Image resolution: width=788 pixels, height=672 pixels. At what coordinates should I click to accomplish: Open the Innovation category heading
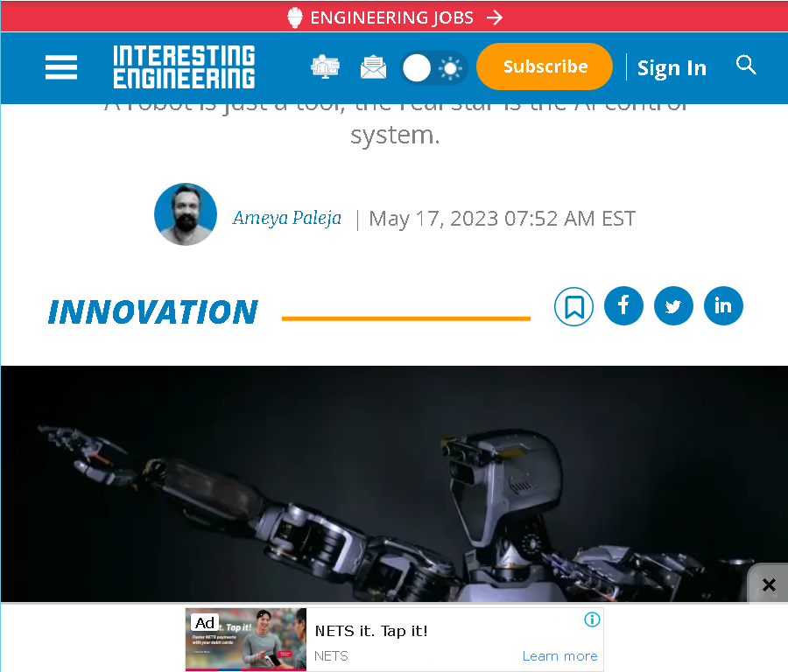point(152,311)
